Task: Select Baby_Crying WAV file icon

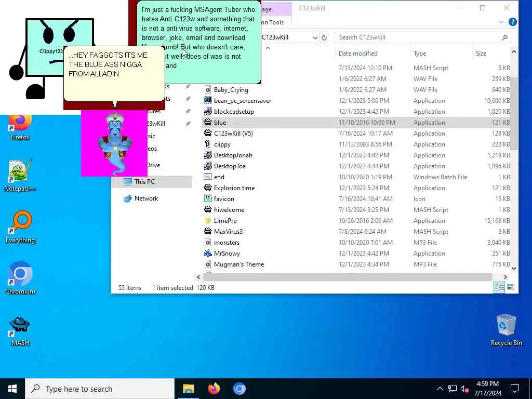Action: [x=208, y=90]
